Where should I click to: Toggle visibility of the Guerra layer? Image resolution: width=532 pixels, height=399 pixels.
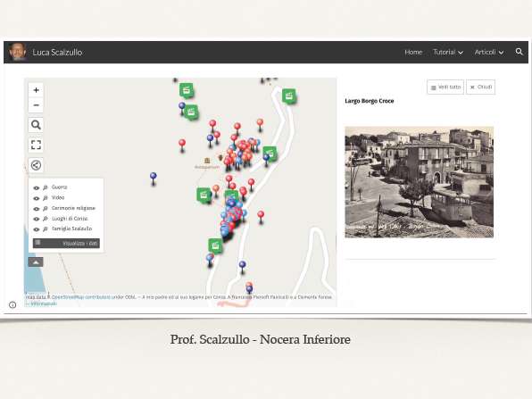(x=37, y=187)
